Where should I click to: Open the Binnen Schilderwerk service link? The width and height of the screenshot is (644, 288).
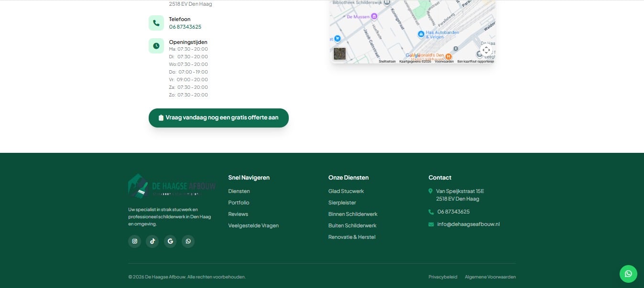tap(353, 214)
